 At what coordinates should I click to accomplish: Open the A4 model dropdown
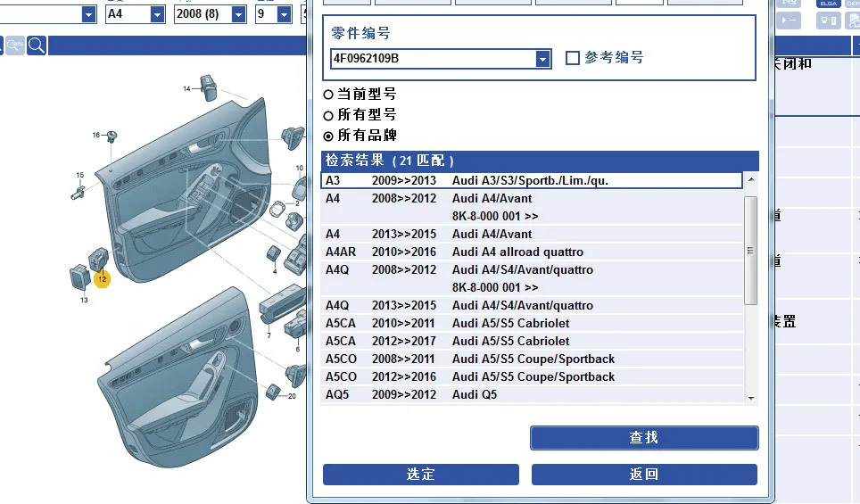pos(157,14)
